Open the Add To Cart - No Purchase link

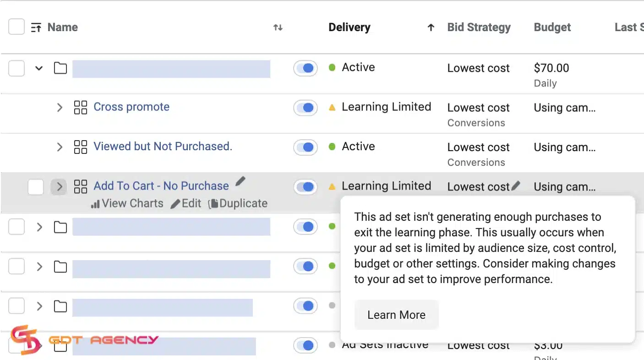tap(161, 185)
